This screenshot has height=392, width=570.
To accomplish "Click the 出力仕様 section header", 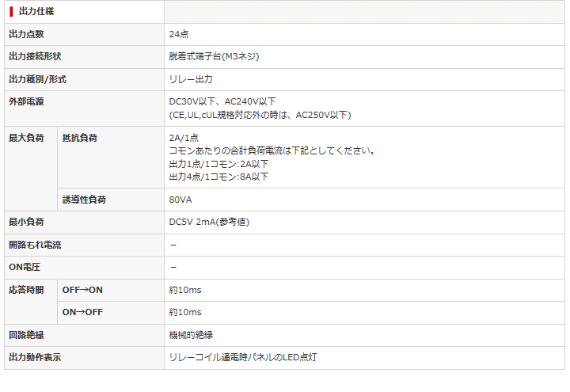I will click(36, 12).
